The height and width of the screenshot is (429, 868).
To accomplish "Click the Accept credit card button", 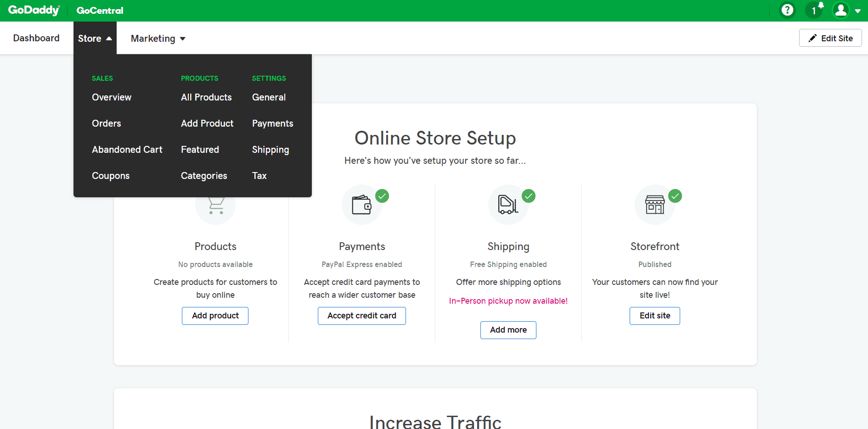I will pyautogui.click(x=362, y=316).
